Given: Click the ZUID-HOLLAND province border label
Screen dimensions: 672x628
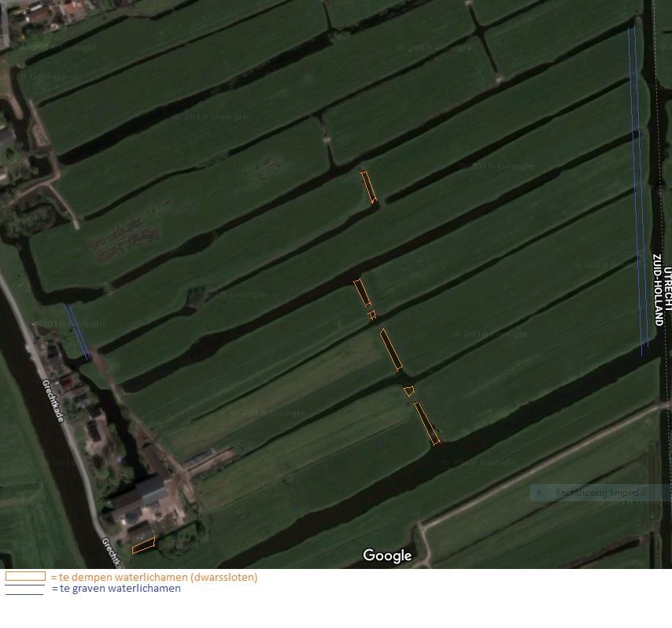Looking at the screenshot, I should (x=658, y=290).
